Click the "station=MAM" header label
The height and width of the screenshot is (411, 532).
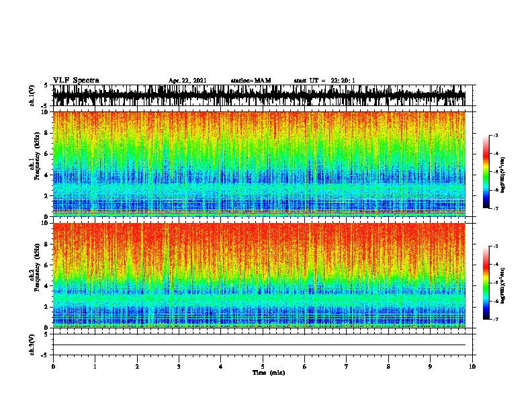point(251,81)
